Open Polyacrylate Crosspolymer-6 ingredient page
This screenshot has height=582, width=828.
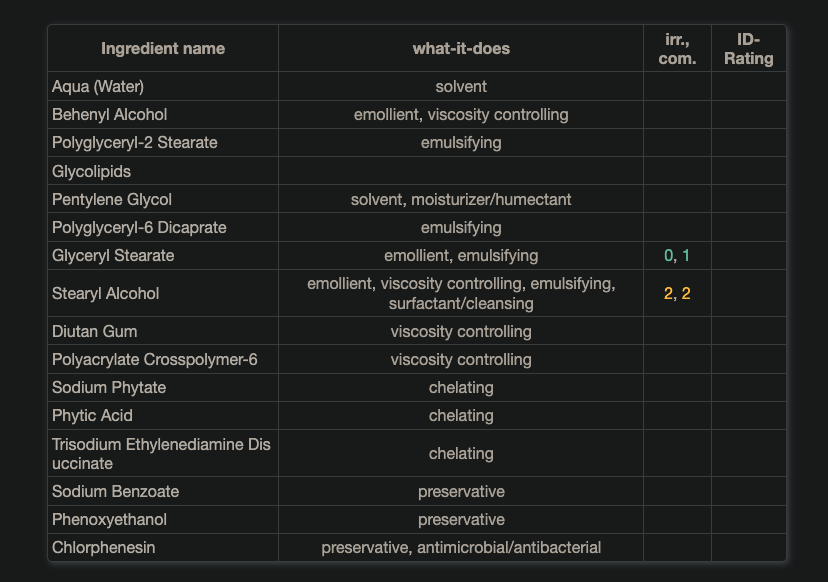click(155, 359)
